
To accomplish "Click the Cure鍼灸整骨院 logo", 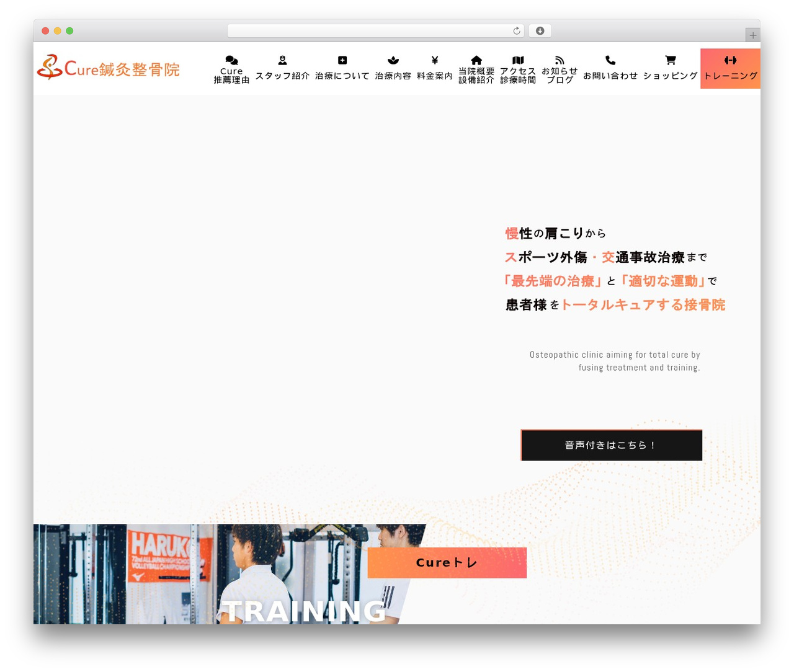I will (x=109, y=68).
